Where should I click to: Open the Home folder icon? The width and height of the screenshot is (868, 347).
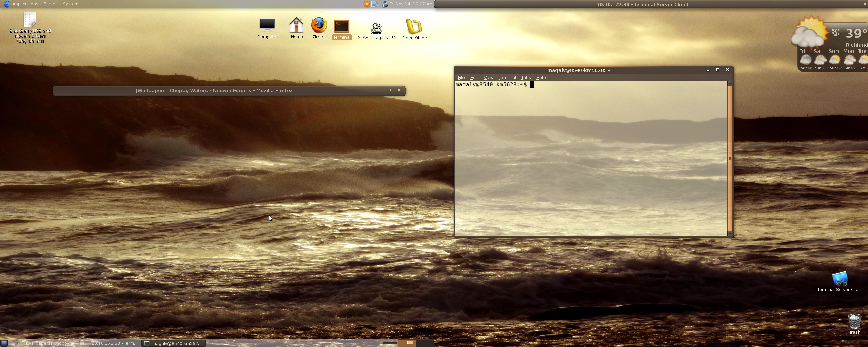pos(296,25)
